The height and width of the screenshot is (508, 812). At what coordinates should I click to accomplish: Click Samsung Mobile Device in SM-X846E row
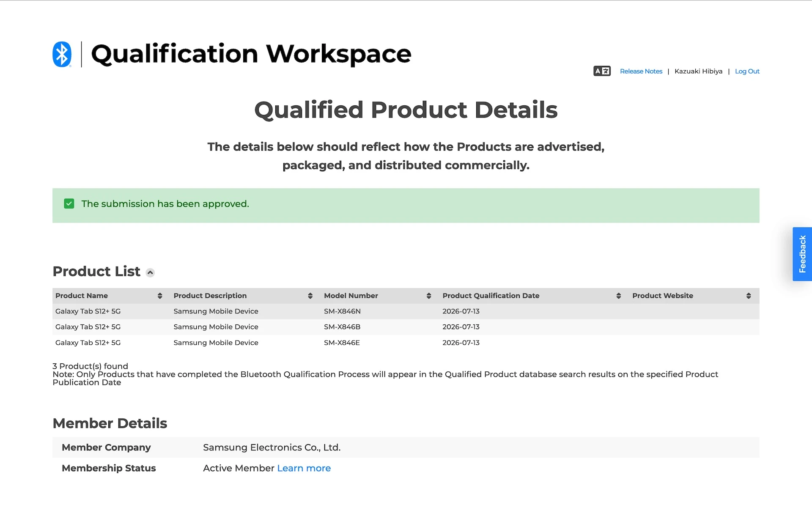click(x=216, y=343)
